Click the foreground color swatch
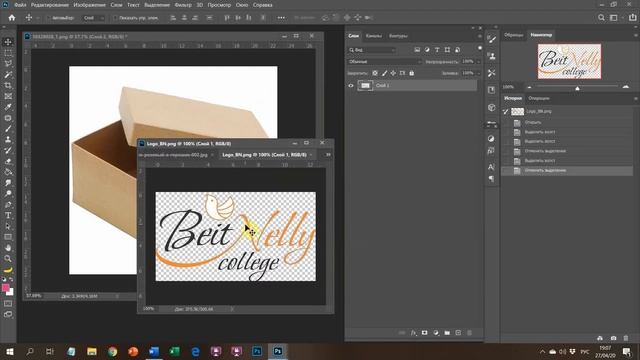The height and width of the screenshot is (360, 640). point(5,288)
